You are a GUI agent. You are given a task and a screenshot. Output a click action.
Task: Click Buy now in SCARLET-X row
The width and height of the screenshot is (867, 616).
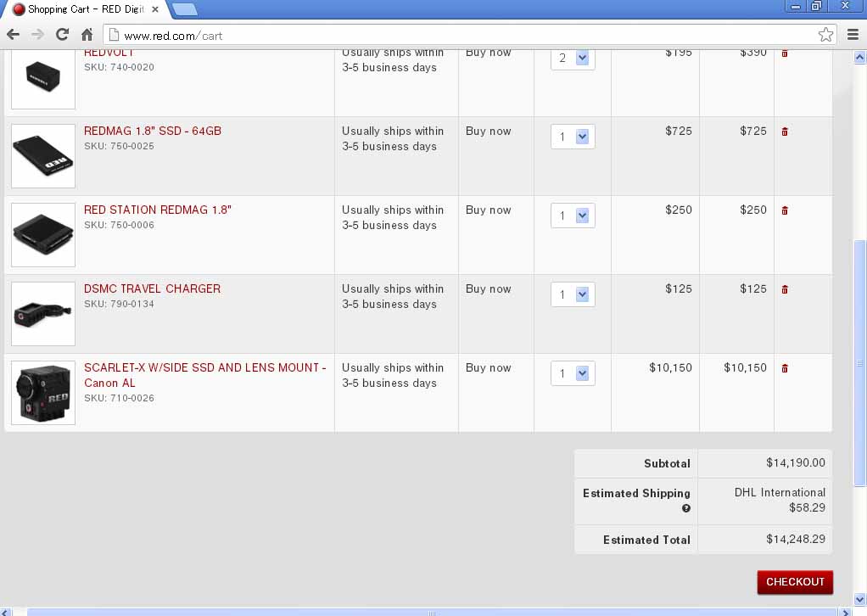click(x=489, y=367)
